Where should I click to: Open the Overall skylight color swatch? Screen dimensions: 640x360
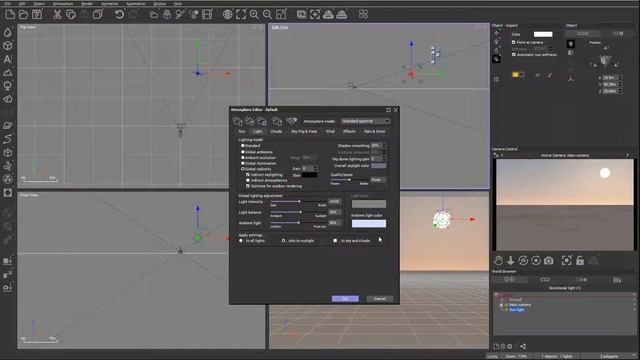click(x=378, y=166)
